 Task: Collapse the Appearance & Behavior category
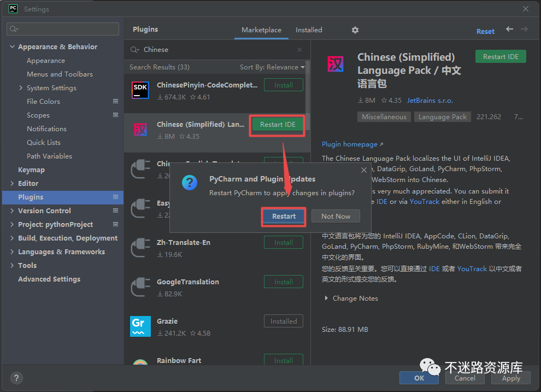click(13, 47)
